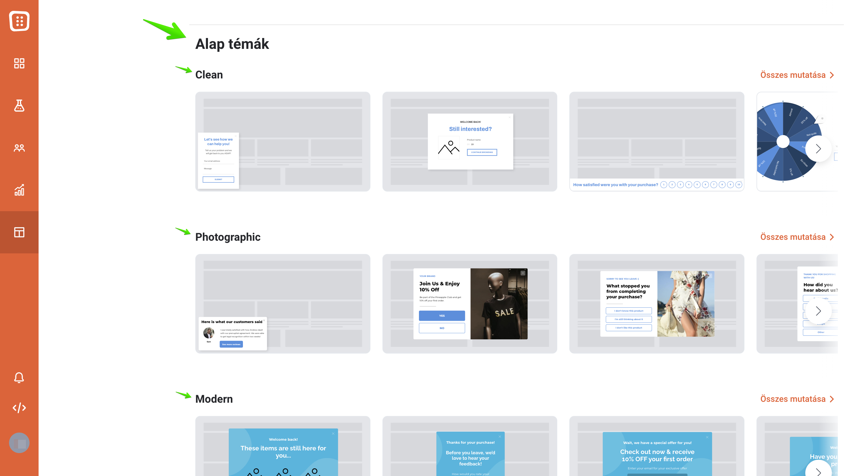Viewport: 868px width, 476px height.
Task: Show all Clean templates via Összes mutatása
Action: (797, 75)
